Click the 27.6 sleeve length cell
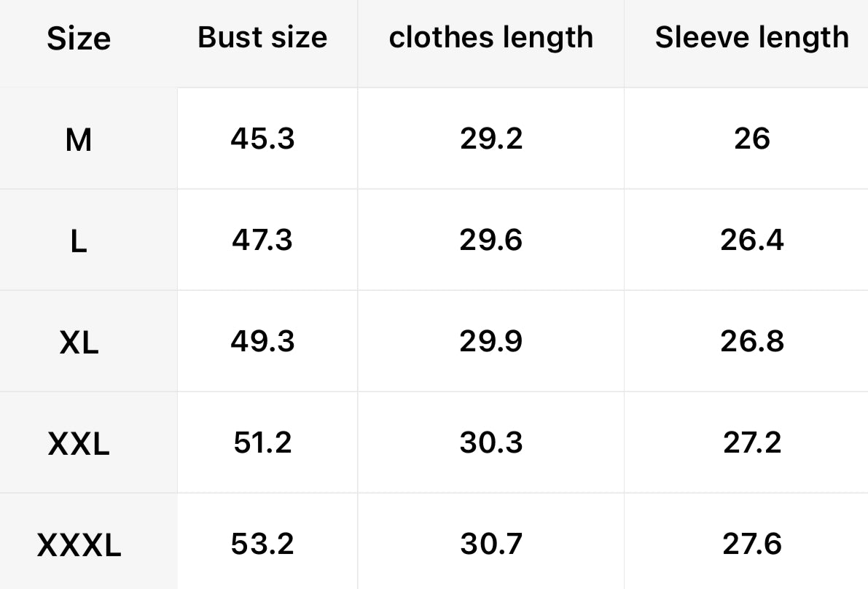The image size is (868, 589). coord(751,544)
